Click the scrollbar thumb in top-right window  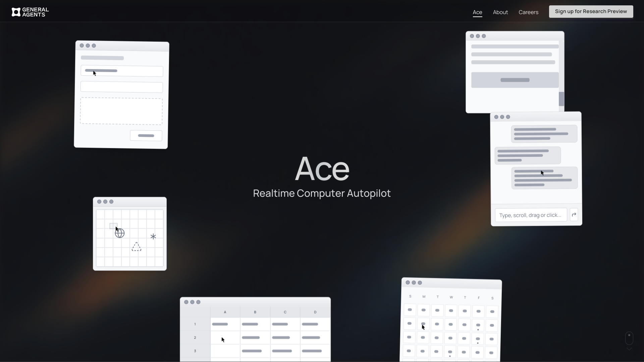(x=561, y=99)
